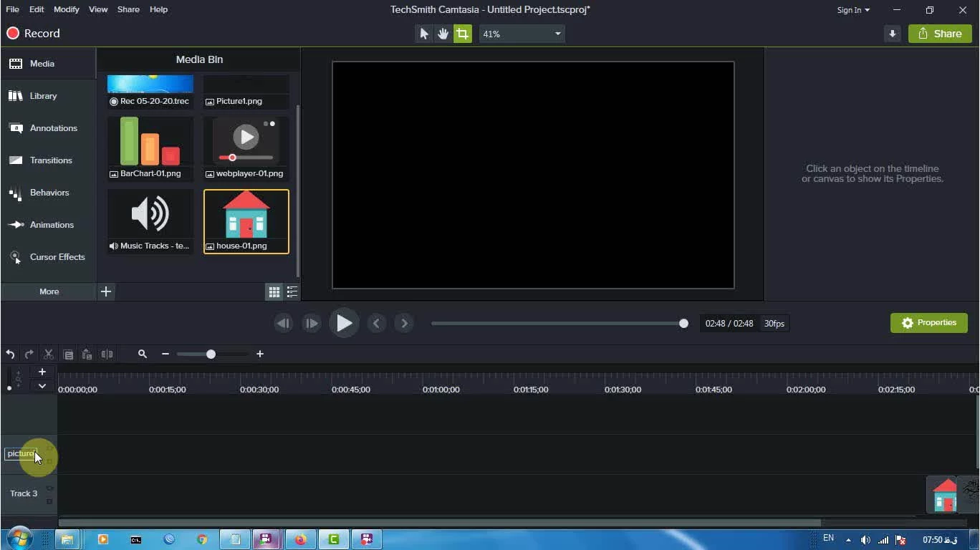The width and height of the screenshot is (980, 550).
Task: Add new track with plus icon
Action: pyautogui.click(x=42, y=372)
